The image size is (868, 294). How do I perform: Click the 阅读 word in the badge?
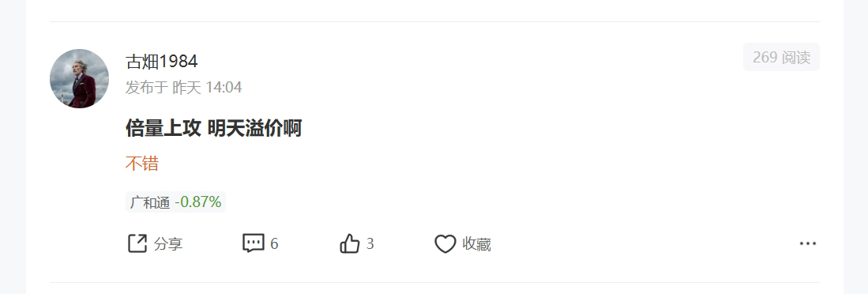[x=796, y=57]
